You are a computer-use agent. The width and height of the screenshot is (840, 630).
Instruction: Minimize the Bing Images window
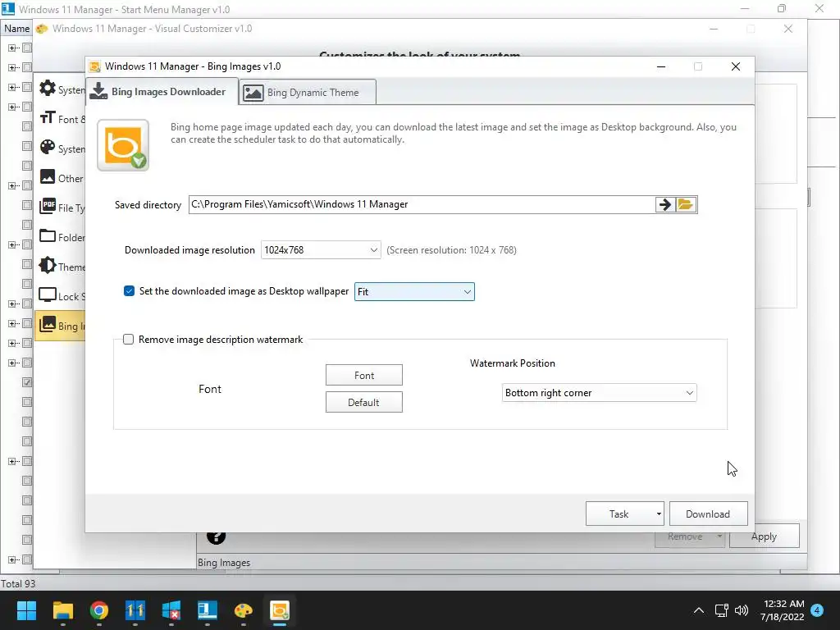pyautogui.click(x=661, y=66)
